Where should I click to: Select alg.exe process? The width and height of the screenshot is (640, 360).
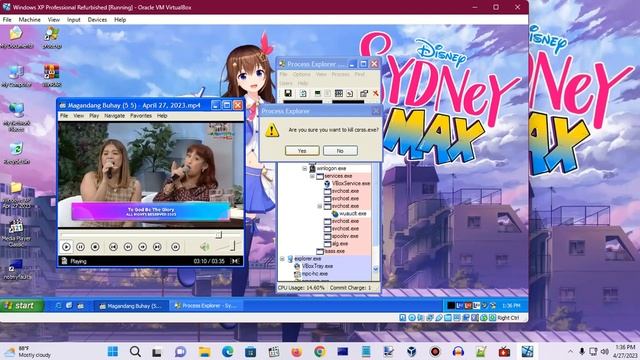click(340, 243)
